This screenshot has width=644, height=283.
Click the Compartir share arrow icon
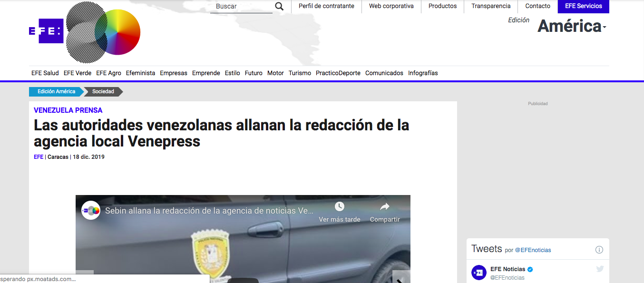[385, 206]
